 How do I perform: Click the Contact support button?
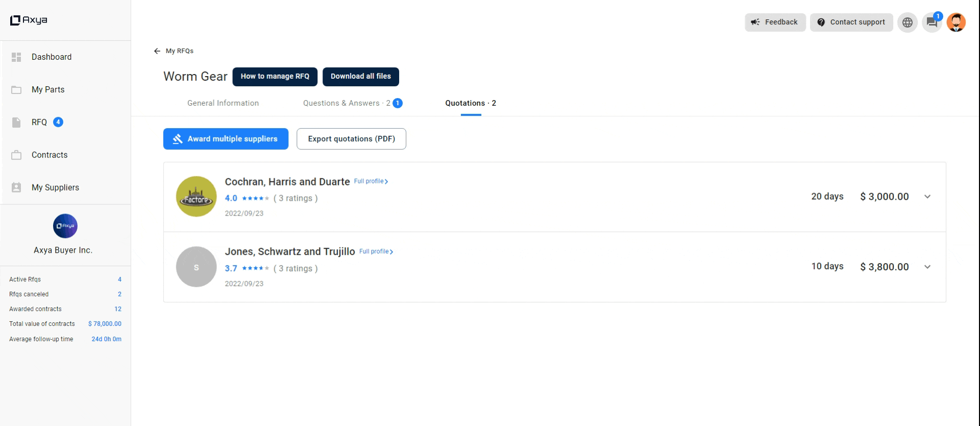pyautogui.click(x=851, y=22)
